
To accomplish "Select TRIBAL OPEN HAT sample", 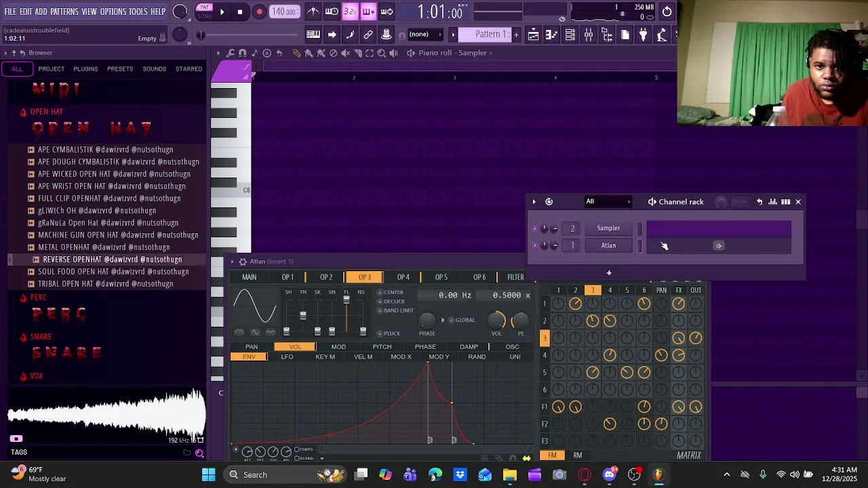I will [x=105, y=284].
